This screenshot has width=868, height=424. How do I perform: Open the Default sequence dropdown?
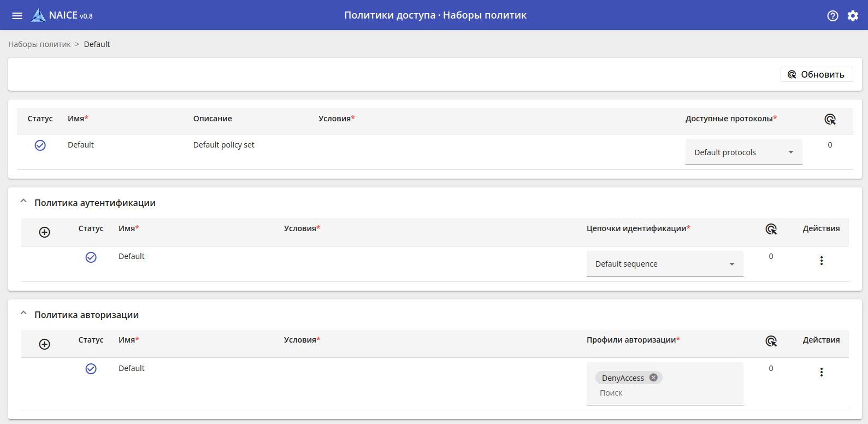665,264
